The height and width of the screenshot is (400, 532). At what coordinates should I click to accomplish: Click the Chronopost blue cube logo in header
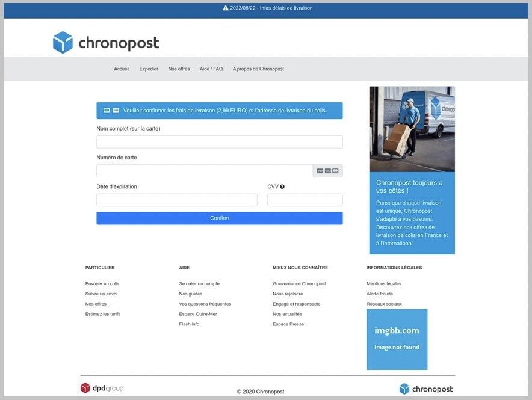point(63,42)
